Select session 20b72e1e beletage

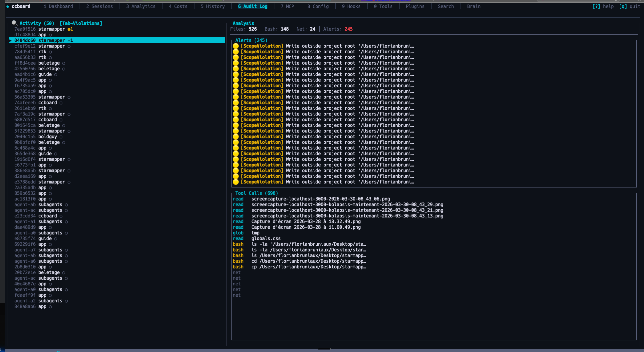pyautogui.click(x=117, y=272)
